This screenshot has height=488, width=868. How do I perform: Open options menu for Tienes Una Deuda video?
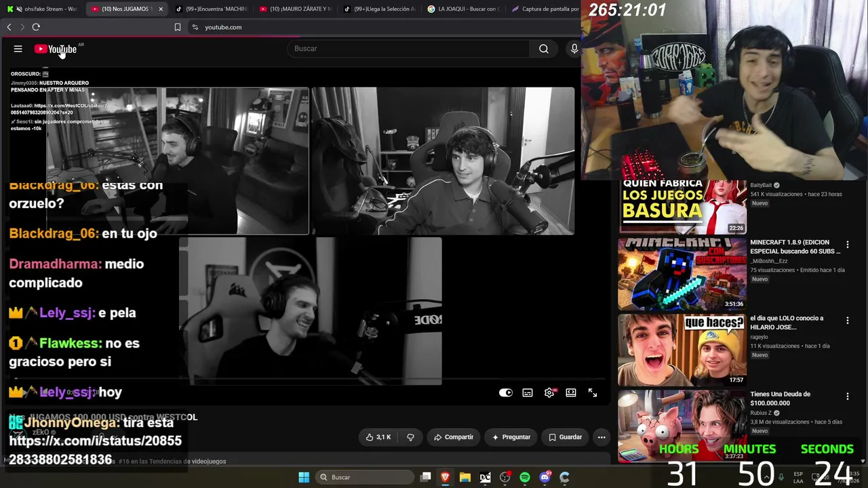pos(847,396)
